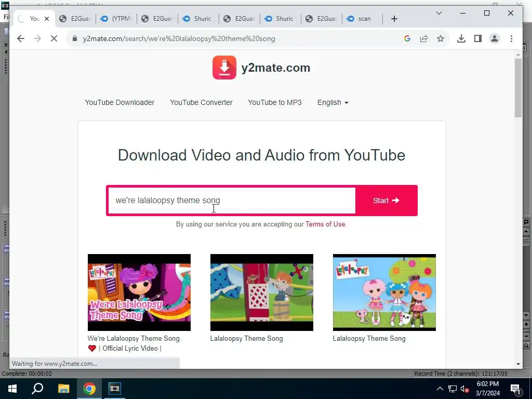Bookmark this page with star icon
Image resolution: width=532 pixels, height=399 pixels.
[441, 38]
